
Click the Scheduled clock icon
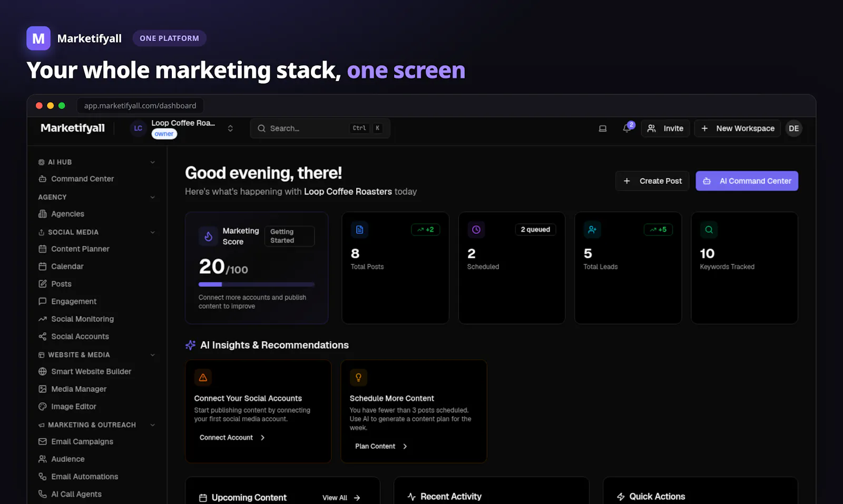476,230
